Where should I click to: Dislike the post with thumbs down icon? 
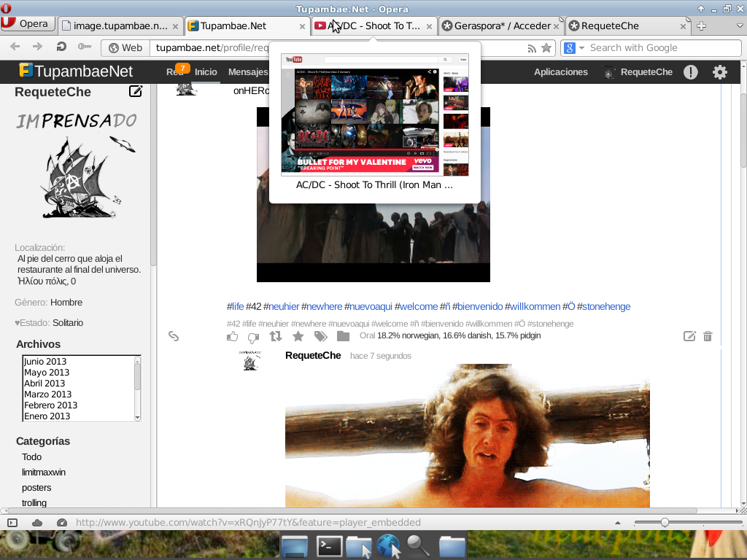(x=253, y=337)
